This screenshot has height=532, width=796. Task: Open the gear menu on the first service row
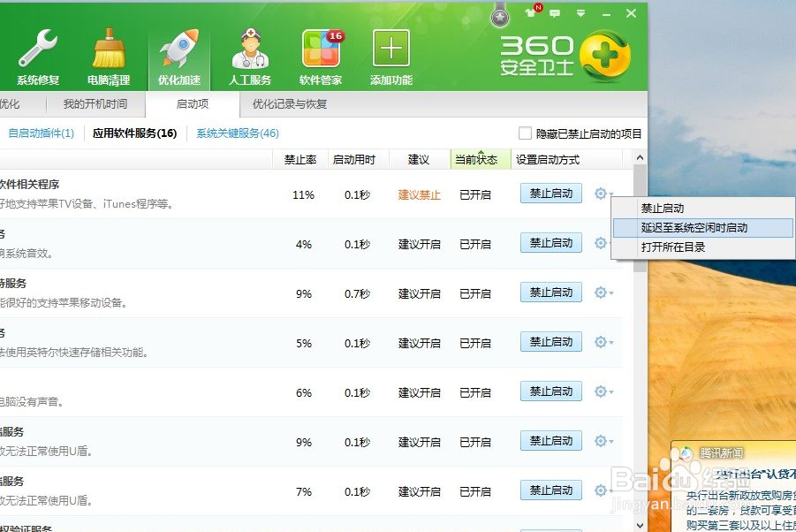coord(602,193)
